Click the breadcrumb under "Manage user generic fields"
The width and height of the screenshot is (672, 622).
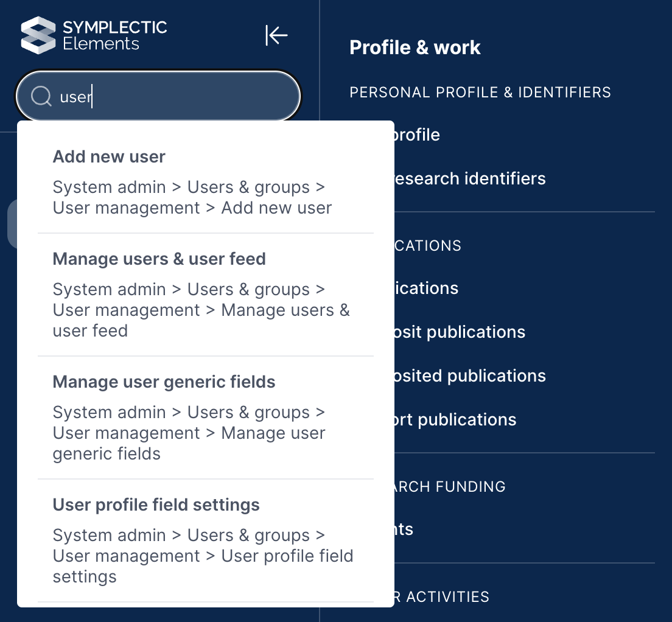tap(189, 433)
